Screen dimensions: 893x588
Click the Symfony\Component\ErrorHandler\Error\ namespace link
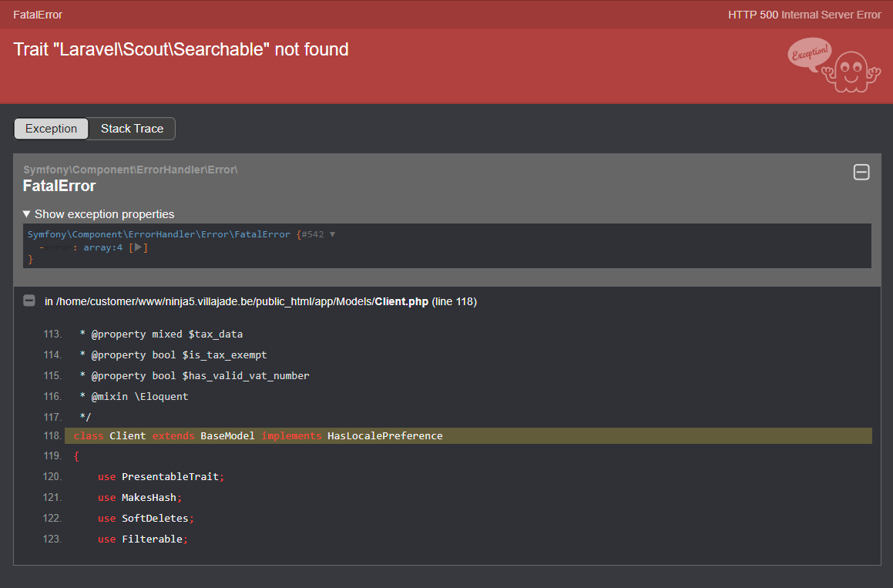(130, 170)
